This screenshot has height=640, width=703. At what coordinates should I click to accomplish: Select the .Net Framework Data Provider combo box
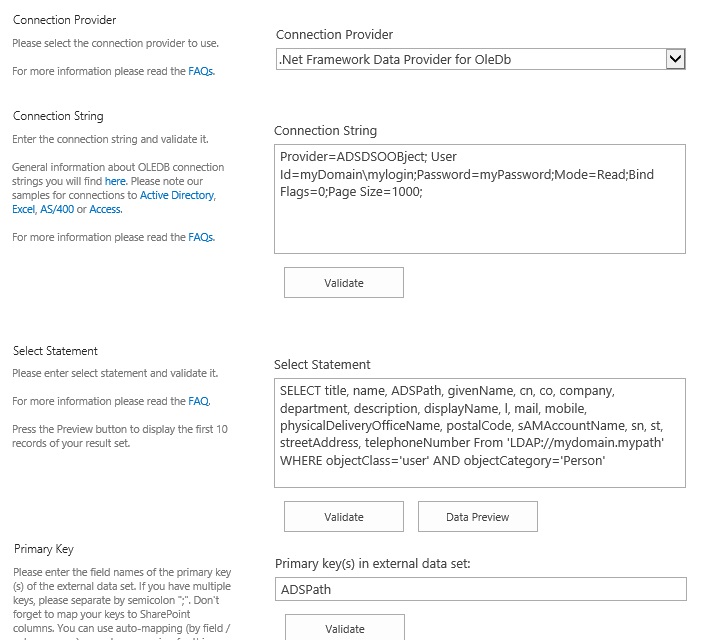tap(470, 60)
